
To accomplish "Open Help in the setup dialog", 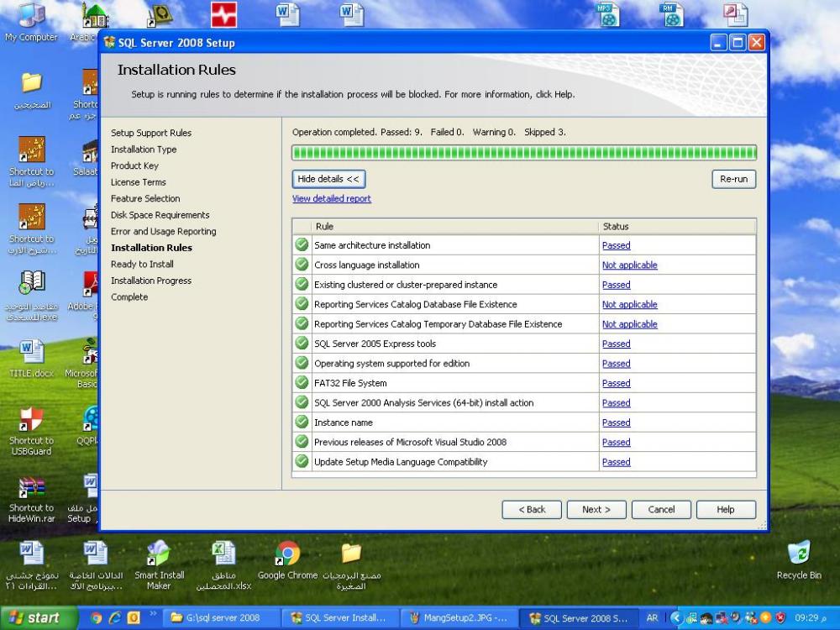I will pos(726,510).
